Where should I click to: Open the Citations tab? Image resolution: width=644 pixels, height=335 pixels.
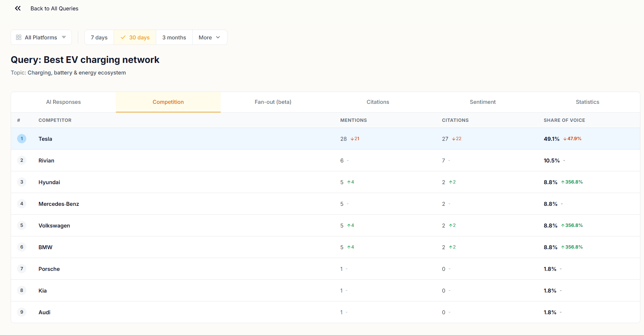coord(378,102)
